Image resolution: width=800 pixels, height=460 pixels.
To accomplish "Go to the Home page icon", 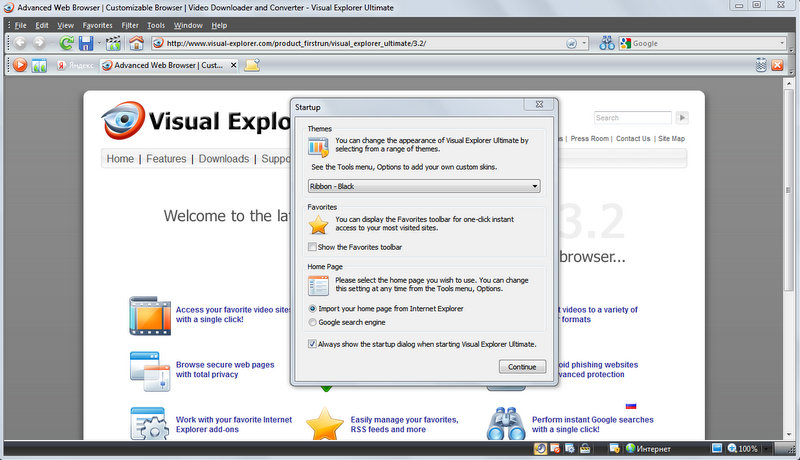I will 136,43.
